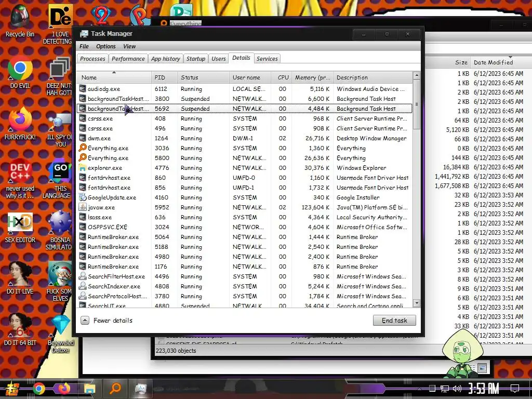Open the HxD hex editor icon
The image size is (532, 399).
(x=20, y=227)
